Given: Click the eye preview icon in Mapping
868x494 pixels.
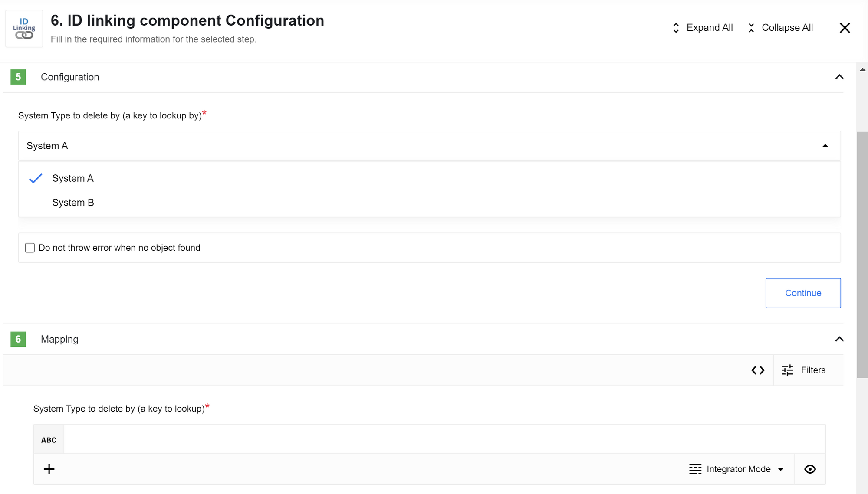Looking at the screenshot, I should [810, 469].
